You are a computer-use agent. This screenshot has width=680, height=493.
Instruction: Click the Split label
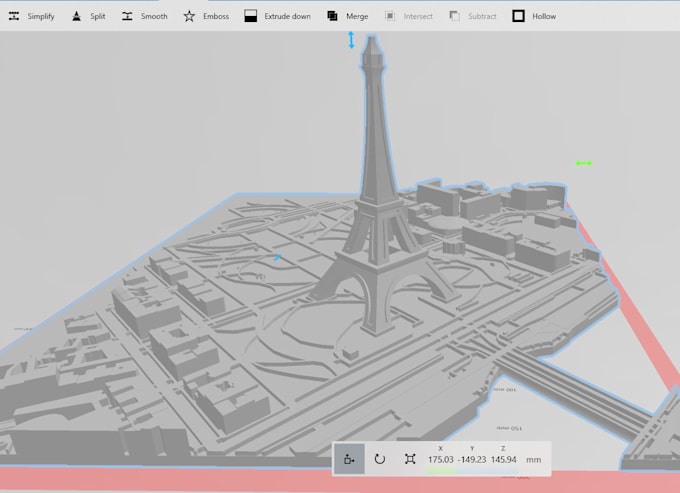[x=98, y=16]
